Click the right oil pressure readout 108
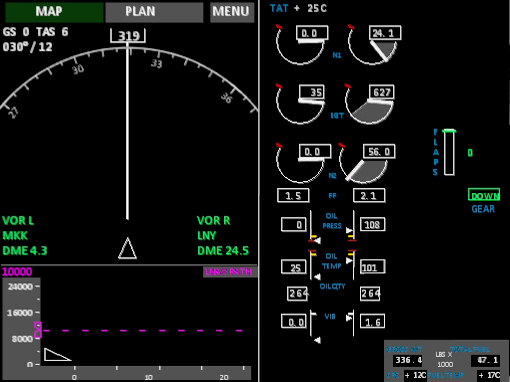The image size is (510, 382). [373, 225]
